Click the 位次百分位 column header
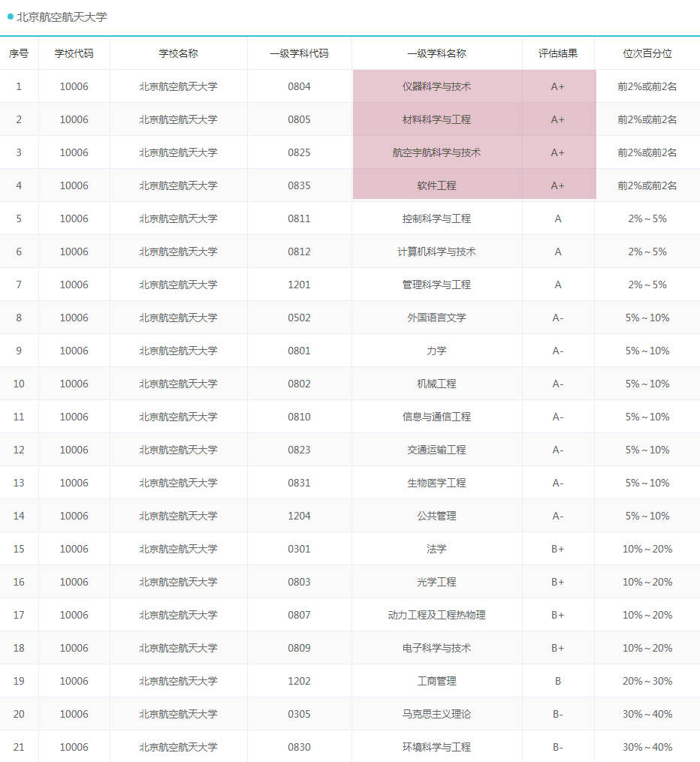The image size is (700, 762). pos(647,53)
